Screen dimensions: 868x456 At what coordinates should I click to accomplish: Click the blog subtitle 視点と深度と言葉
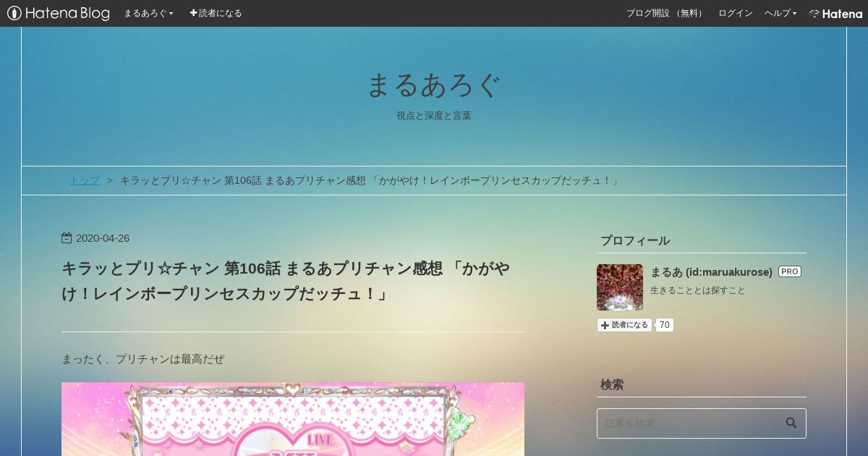pos(434,116)
